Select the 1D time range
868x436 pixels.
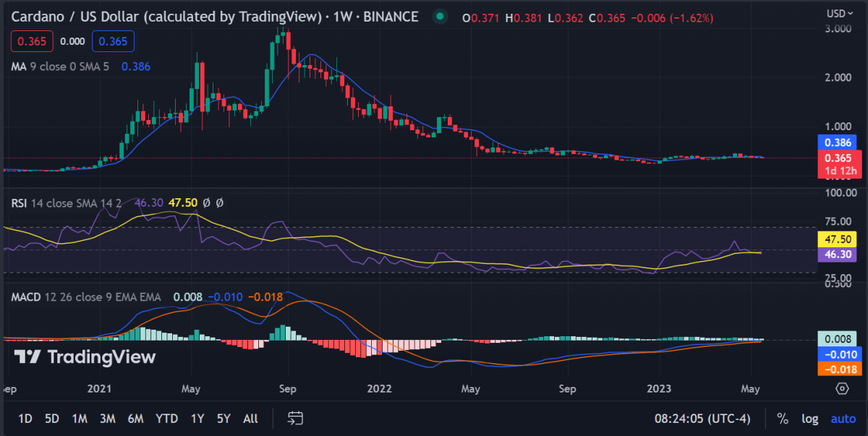pos(25,418)
